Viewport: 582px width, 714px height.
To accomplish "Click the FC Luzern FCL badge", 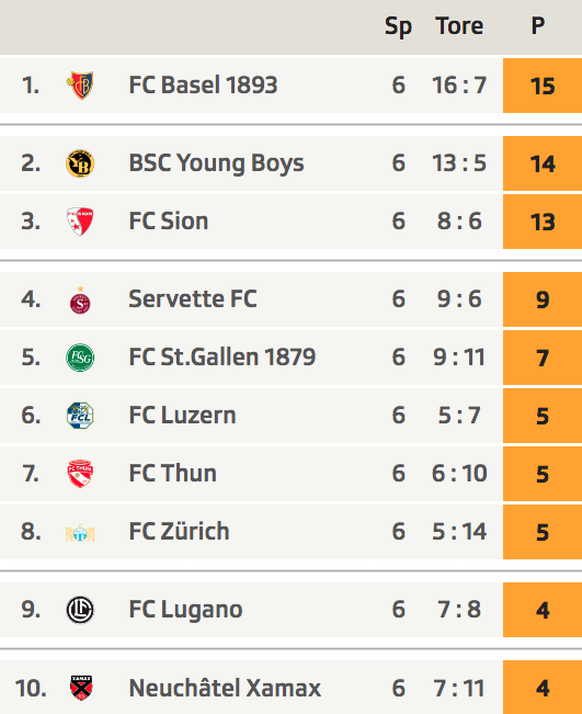I will point(80,415).
